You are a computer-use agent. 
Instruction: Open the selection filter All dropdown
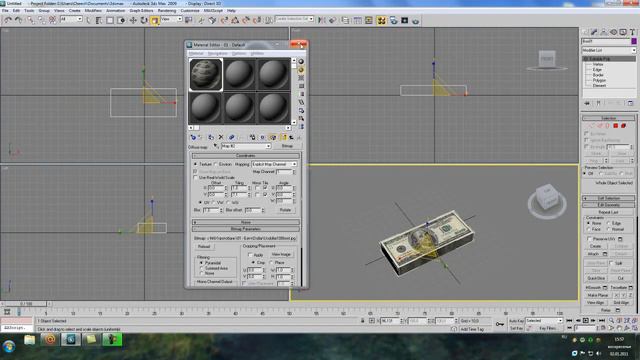click(71, 19)
